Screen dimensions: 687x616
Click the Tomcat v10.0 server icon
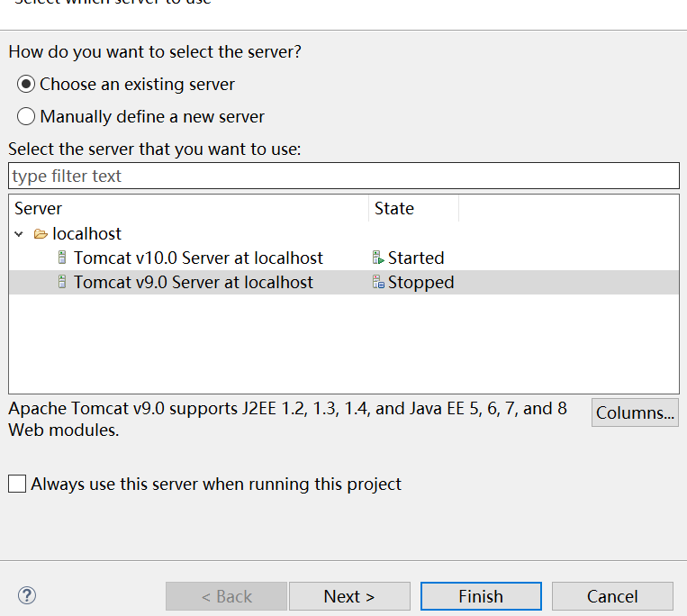click(x=62, y=258)
